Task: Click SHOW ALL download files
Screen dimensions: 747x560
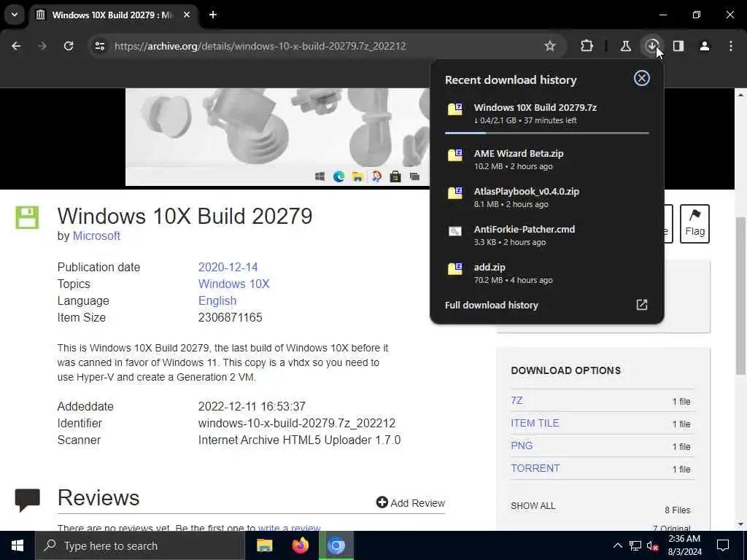Action: tap(533, 506)
